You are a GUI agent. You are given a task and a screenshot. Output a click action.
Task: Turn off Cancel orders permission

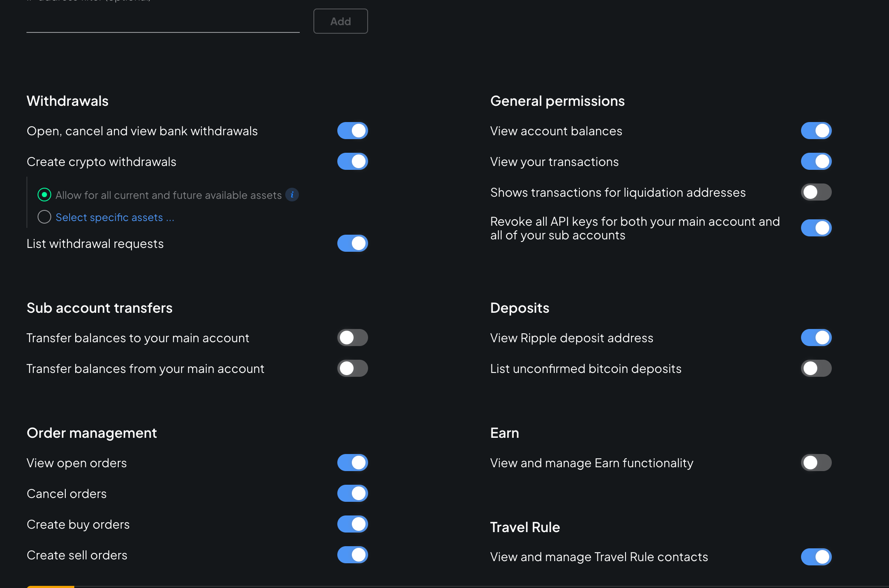click(352, 493)
